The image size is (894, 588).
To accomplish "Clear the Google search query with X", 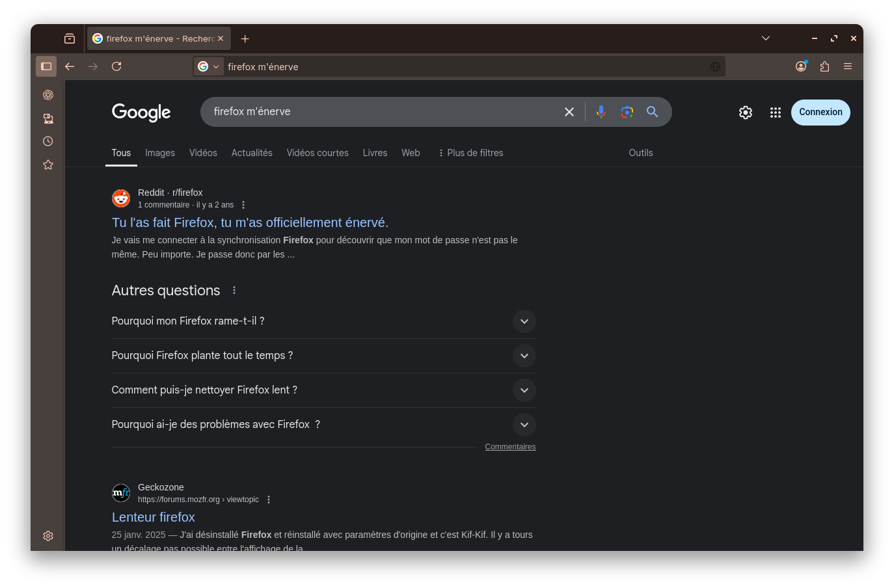I will pyautogui.click(x=569, y=112).
